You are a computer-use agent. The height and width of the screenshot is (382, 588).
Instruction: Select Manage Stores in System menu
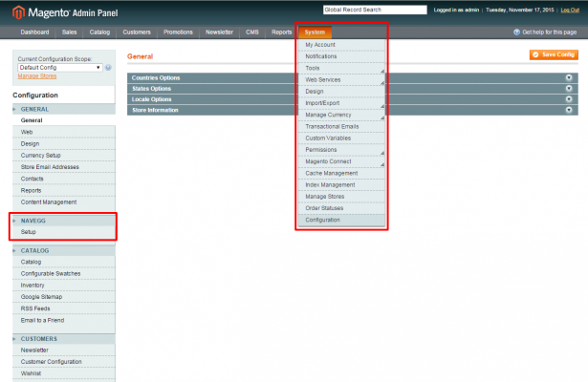coord(341,197)
